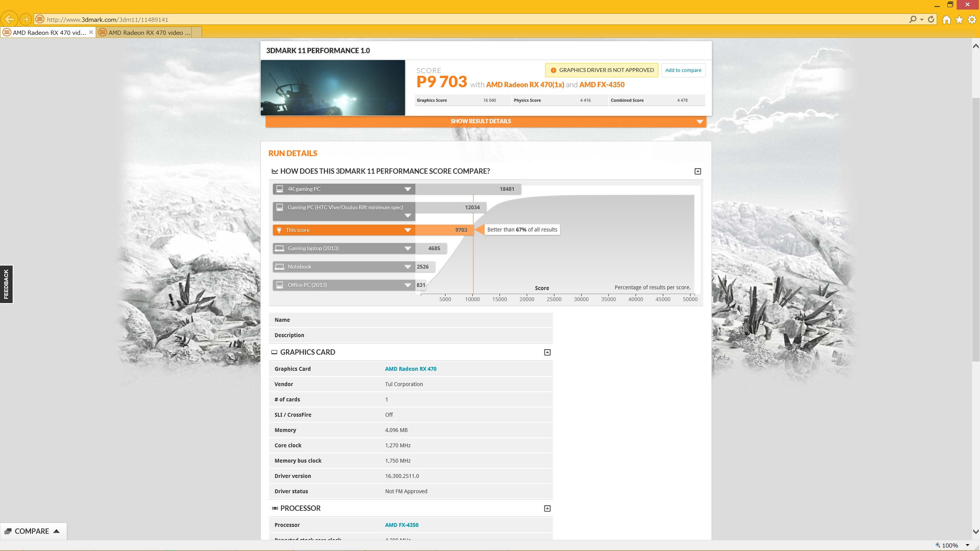The image size is (980, 551).
Task: Expand Show Result Details bar
Action: click(x=486, y=121)
